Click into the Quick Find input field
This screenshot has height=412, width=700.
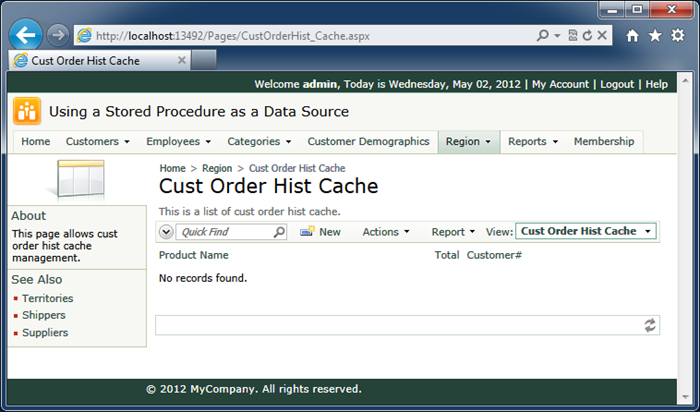click(x=224, y=232)
